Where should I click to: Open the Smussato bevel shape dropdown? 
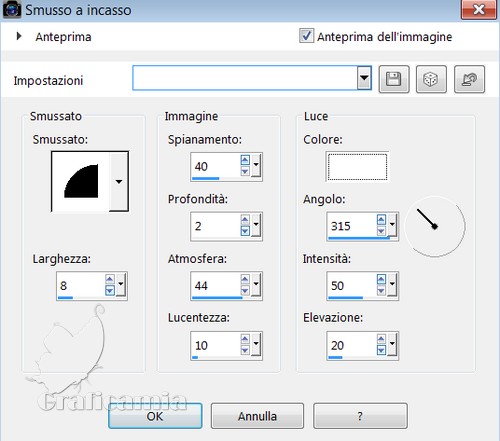tap(119, 182)
